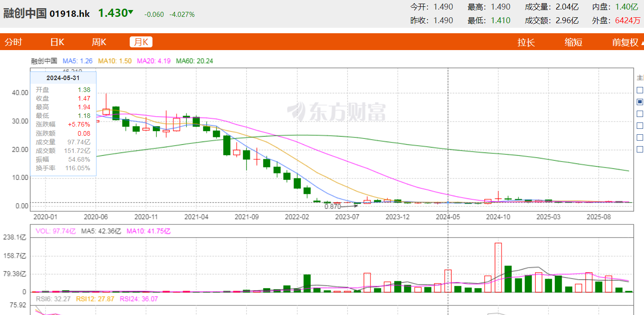Click the tooltip 涨跌额 value 0.08
The height and width of the screenshot is (315, 644).
pos(84,133)
